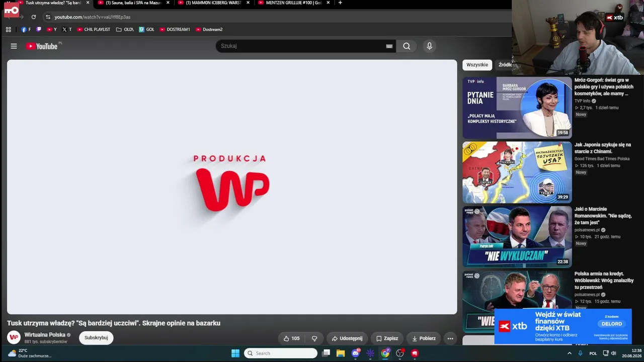Open the Japonia szykuje się video thumbnail

(517, 172)
